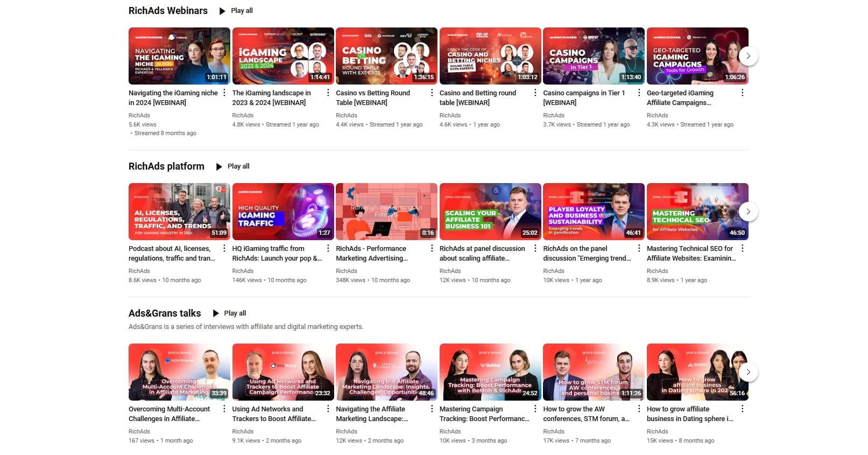The image size is (868, 455).
Task: Open affiliate business in Dating sphere thumbnail
Action: click(x=697, y=372)
